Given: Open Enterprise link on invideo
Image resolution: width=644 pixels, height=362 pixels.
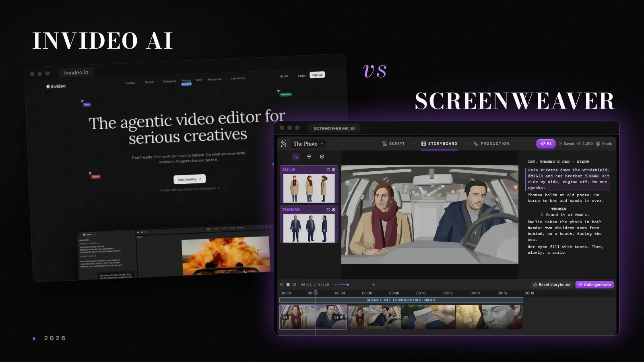Looking at the screenshot, I should click(x=169, y=81).
